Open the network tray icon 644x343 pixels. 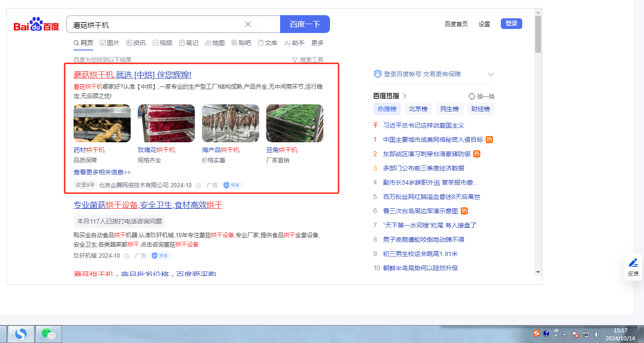coord(586,335)
